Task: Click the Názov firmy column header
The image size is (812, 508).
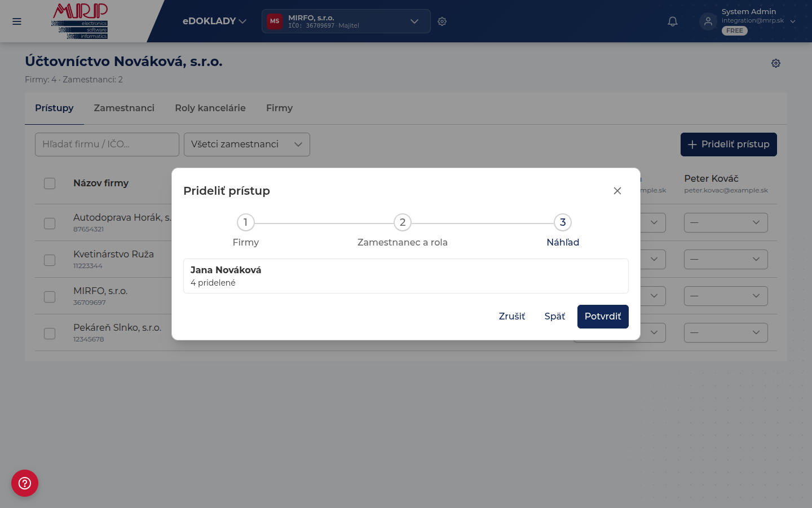Action: [101, 183]
